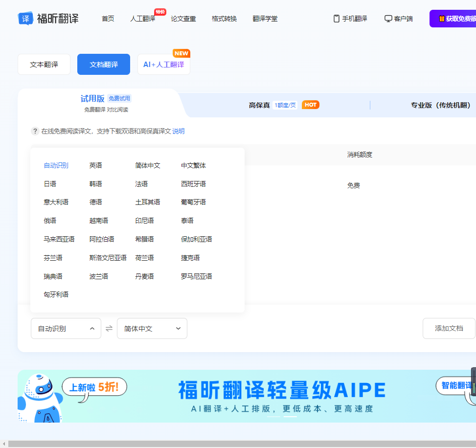The height and width of the screenshot is (448, 476).
Task: Choose 法语 in the language list
Action: pyautogui.click(x=141, y=184)
